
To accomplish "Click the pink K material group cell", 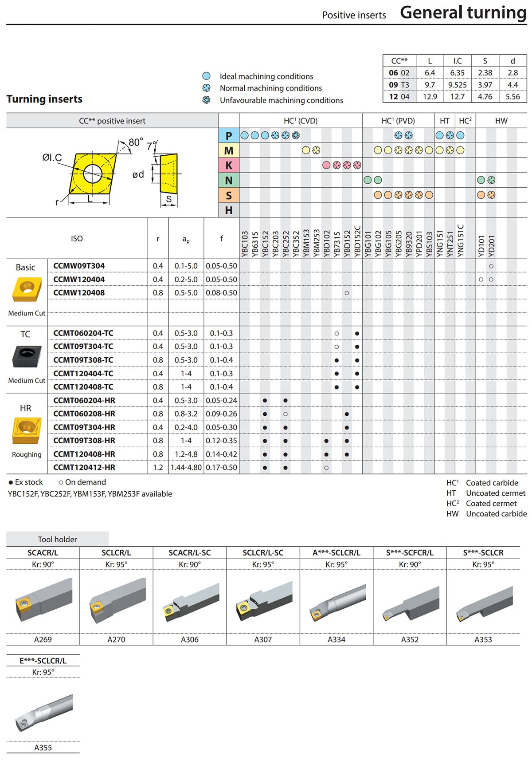I will 229,166.
